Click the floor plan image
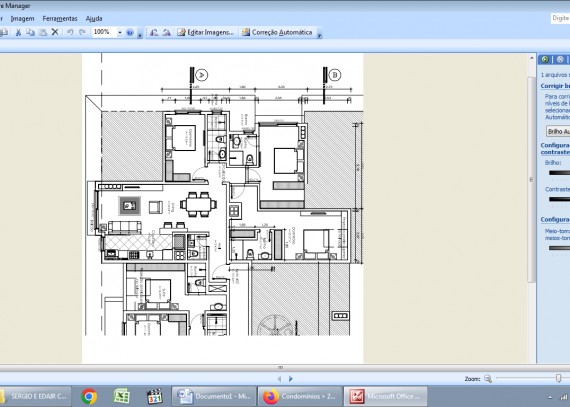Viewport: 570px width, 407px height. tap(223, 208)
